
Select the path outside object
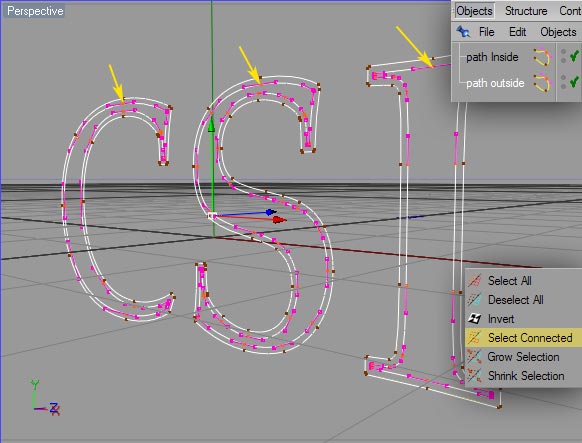(495, 83)
